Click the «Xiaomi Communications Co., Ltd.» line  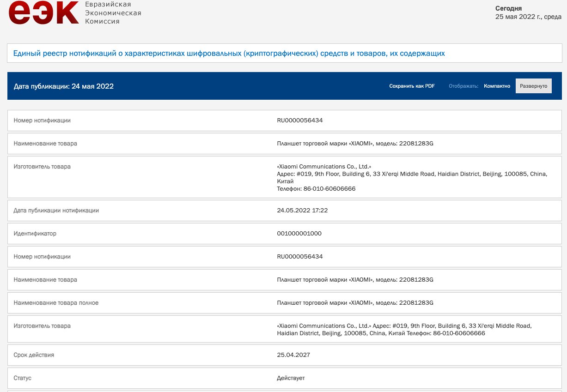[324, 167]
